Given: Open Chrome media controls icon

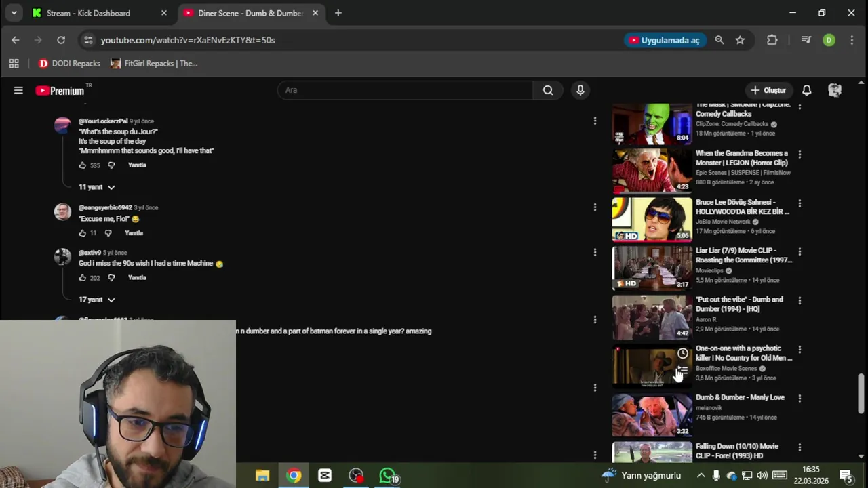Looking at the screenshot, I should [x=806, y=40].
